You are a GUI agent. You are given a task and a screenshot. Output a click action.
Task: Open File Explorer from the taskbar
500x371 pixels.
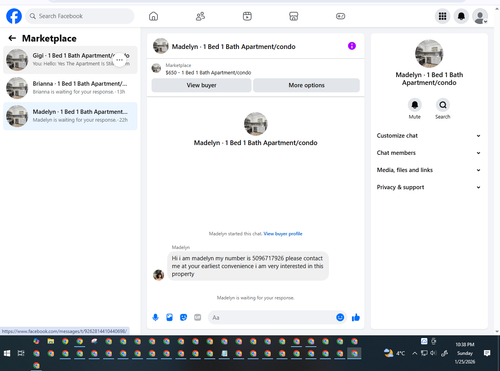[x=51, y=341]
